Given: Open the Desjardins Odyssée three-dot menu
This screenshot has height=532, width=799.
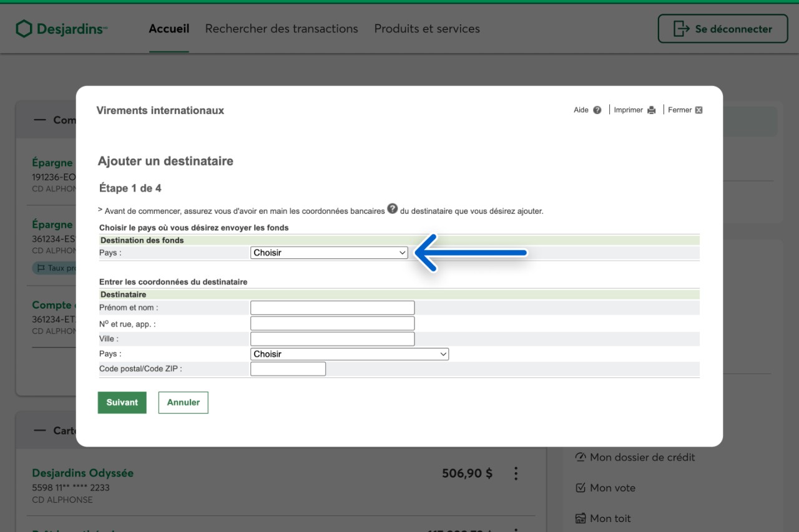Looking at the screenshot, I should click(x=516, y=473).
